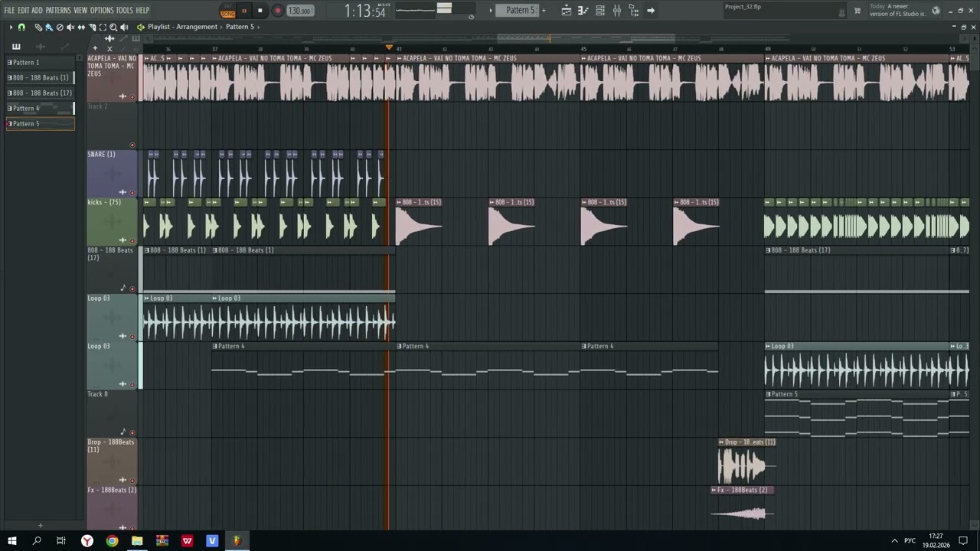Arm the record button
Viewport: 980px width, 551px height.
277,11
